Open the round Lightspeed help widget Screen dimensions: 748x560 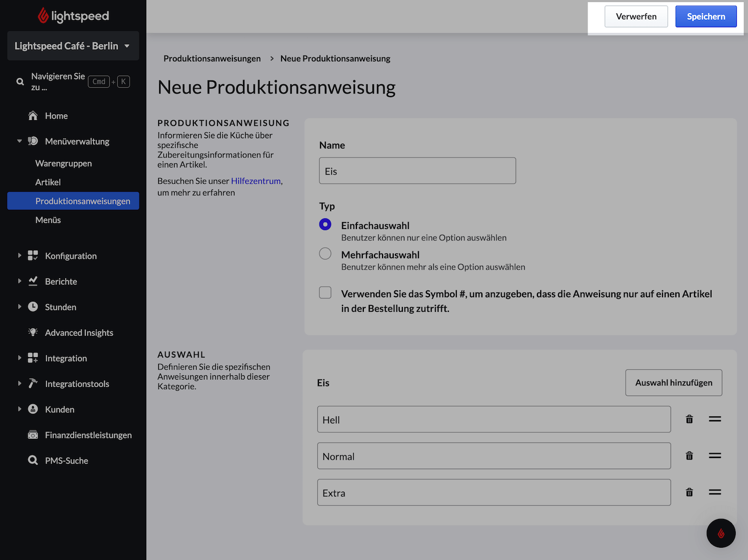pos(721,533)
